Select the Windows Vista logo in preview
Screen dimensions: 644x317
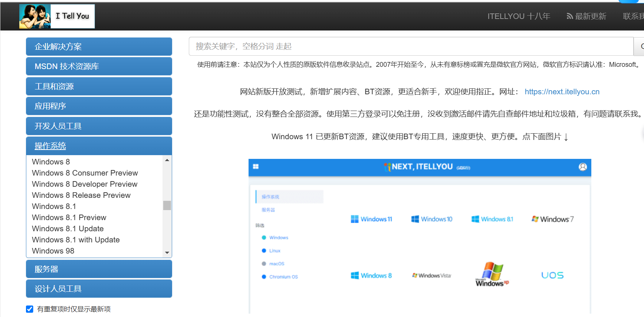432,275
